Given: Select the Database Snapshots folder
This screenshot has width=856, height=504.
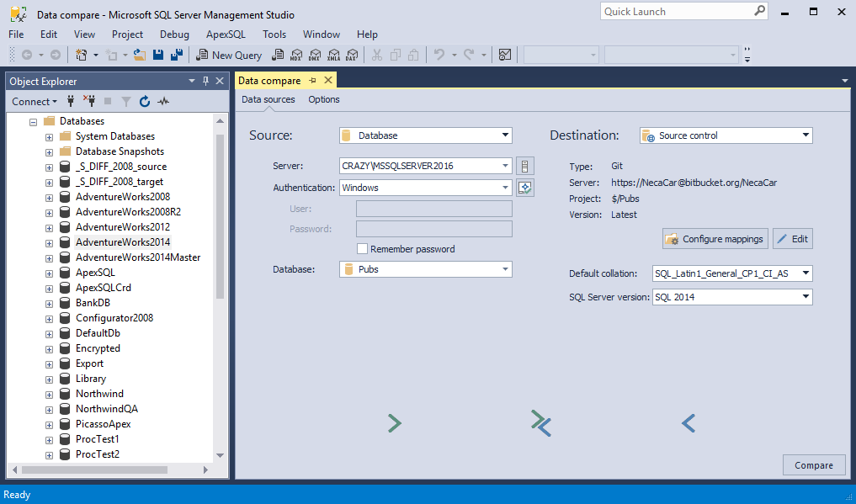Looking at the screenshot, I should click(x=120, y=151).
